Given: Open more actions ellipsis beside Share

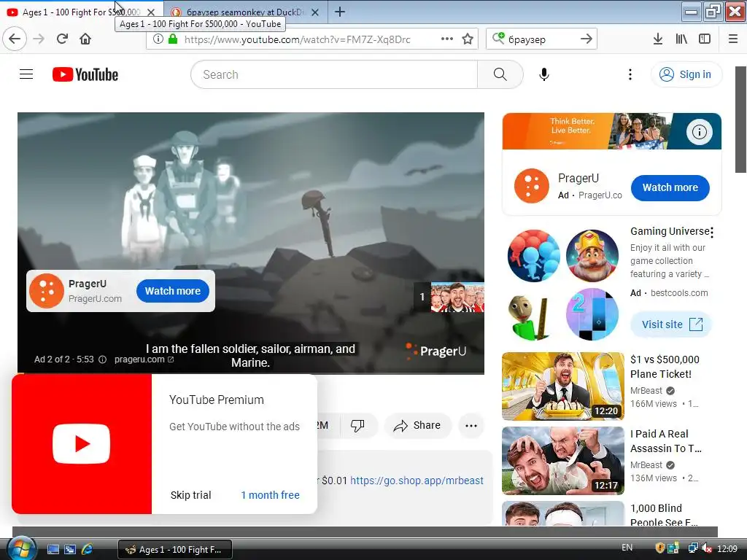Looking at the screenshot, I should tap(471, 426).
